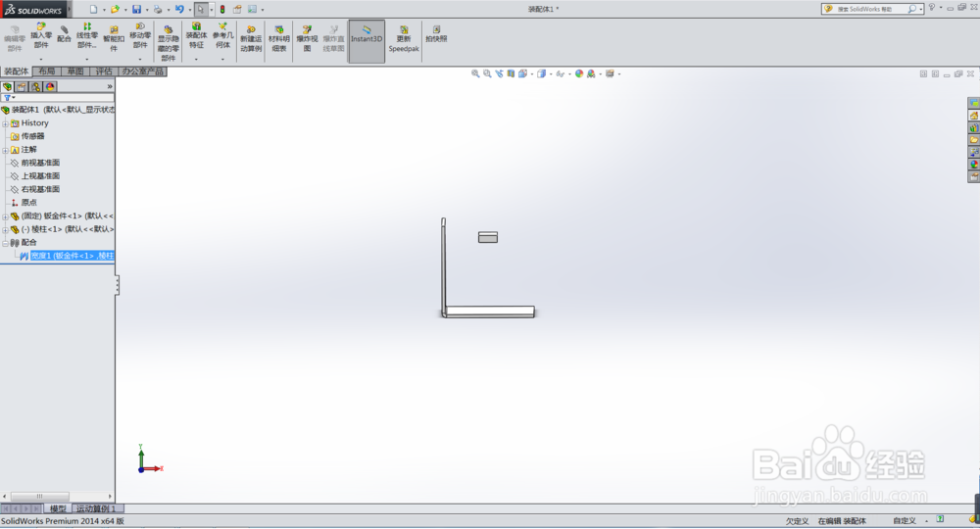
Task: Open the FeatureManager design tree tab
Action: [x=8, y=87]
